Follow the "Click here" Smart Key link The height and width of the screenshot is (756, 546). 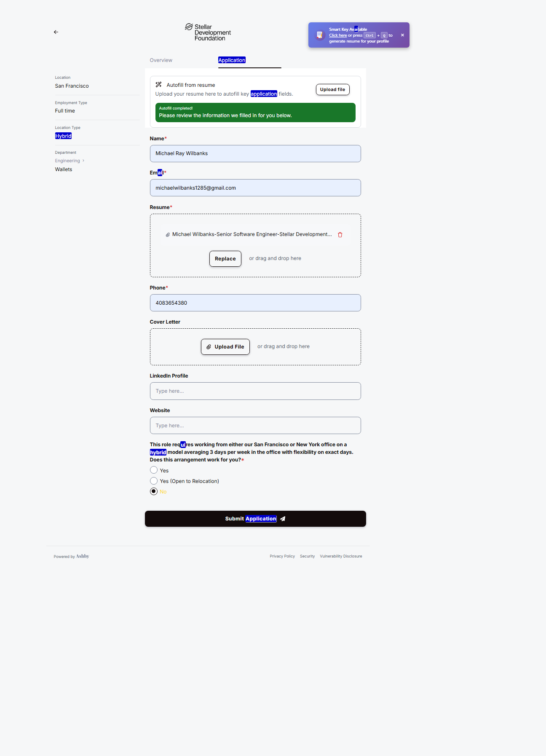point(338,35)
